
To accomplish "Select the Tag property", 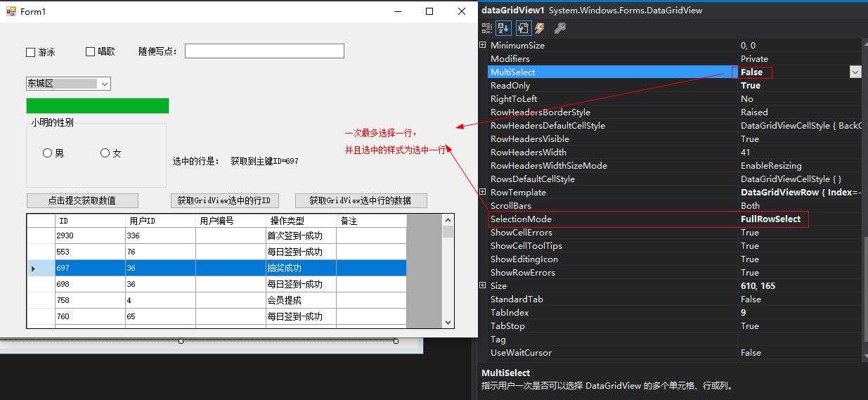I will click(x=675, y=339).
